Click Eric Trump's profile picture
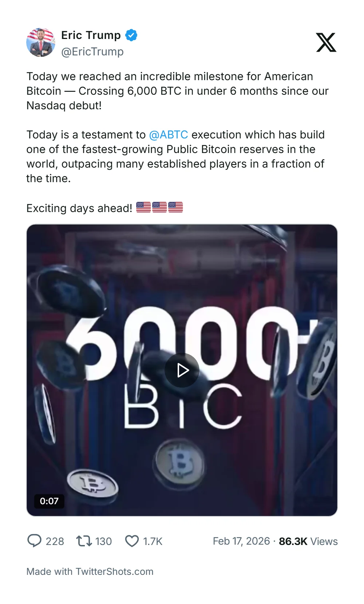 click(x=40, y=43)
